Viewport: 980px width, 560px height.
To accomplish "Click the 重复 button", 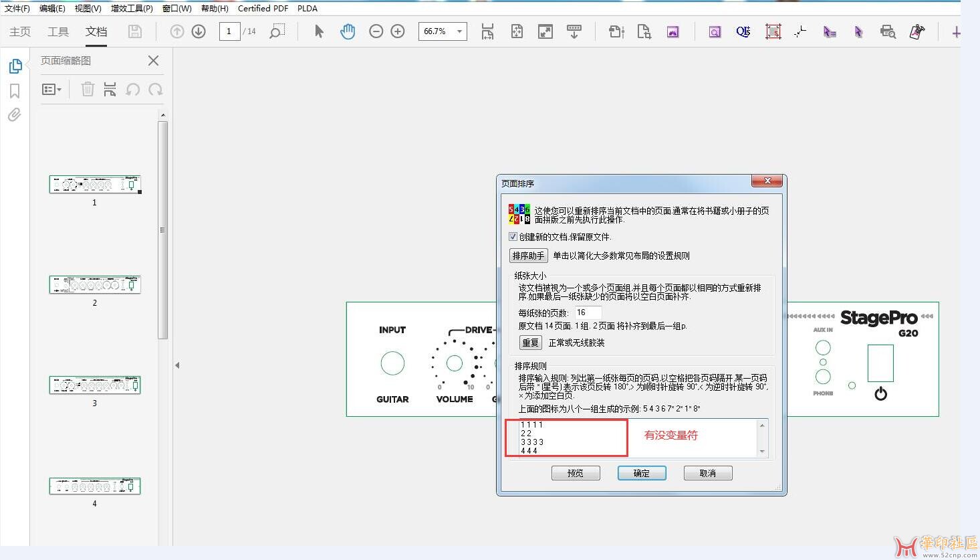I will click(530, 343).
